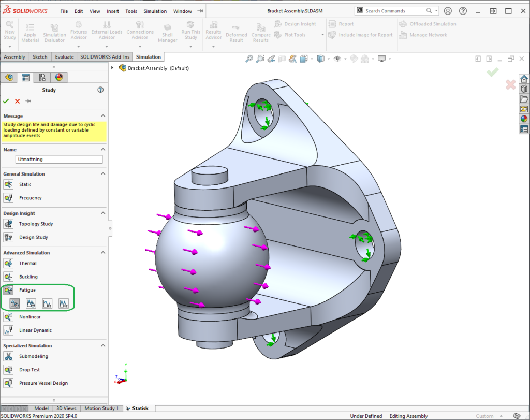Cancel the study with red X
The image size is (530, 420).
(x=17, y=101)
